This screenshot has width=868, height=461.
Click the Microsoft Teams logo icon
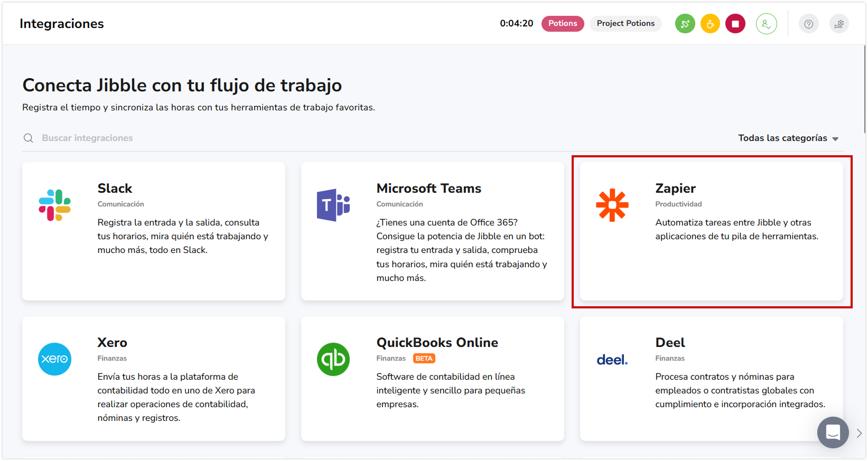tap(333, 205)
